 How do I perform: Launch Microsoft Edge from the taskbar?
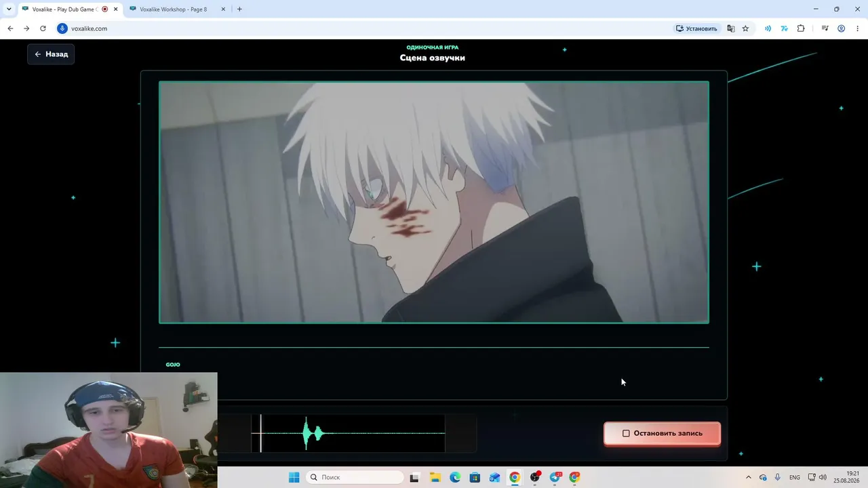point(455,477)
